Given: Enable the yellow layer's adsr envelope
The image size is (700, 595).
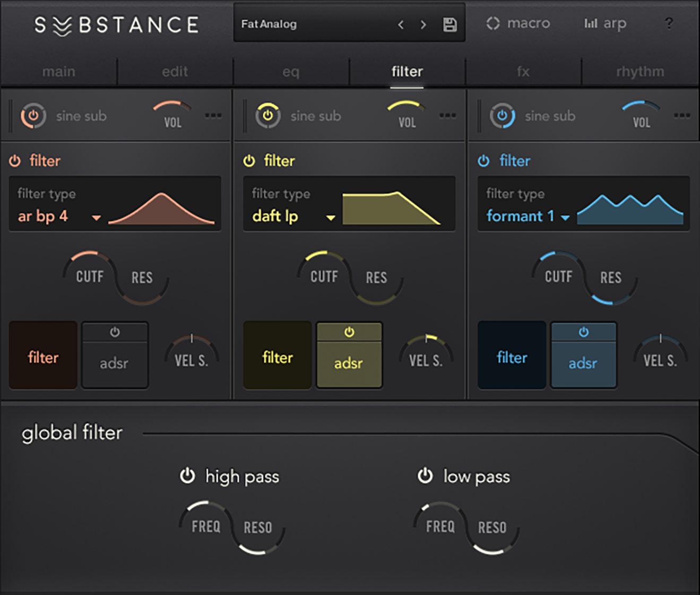Looking at the screenshot, I should pyautogui.click(x=349, y=332).
